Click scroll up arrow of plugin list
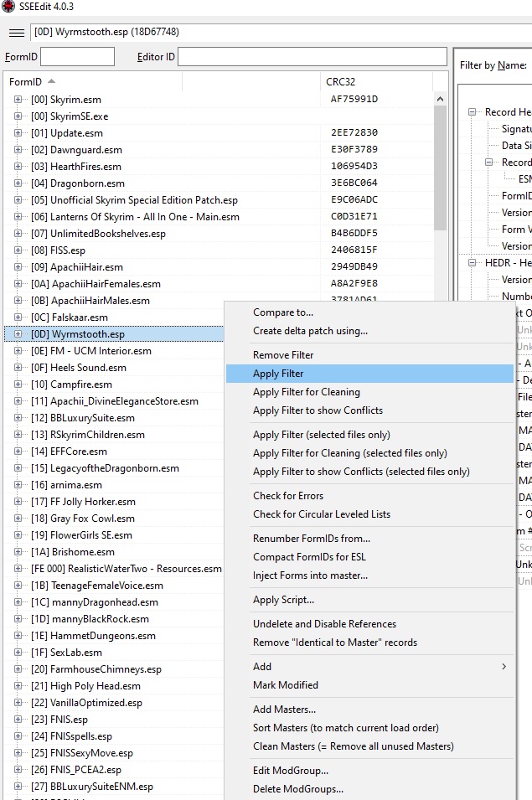This screenshot has height=800, width=532. (x=440, y=99)
